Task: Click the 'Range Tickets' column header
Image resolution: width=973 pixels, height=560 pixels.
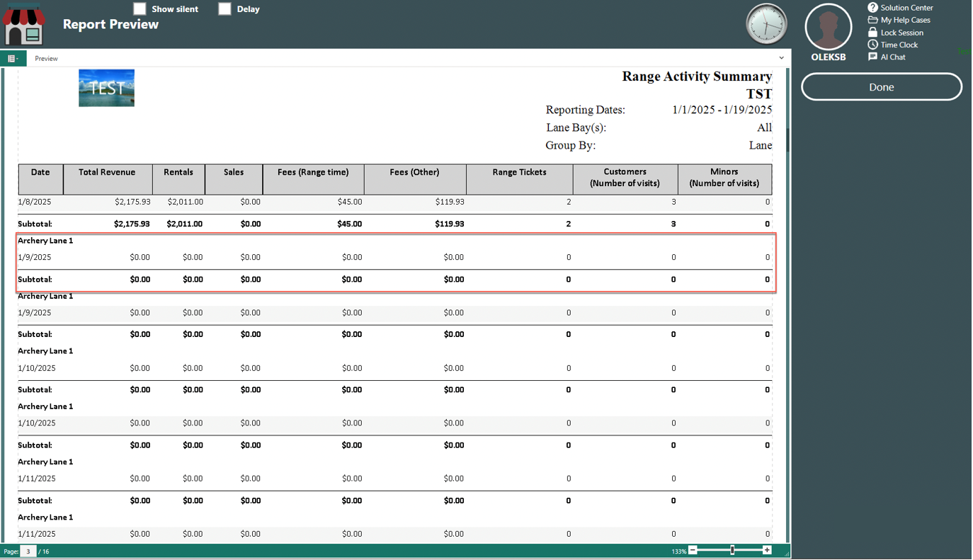Action: (520, 179)
